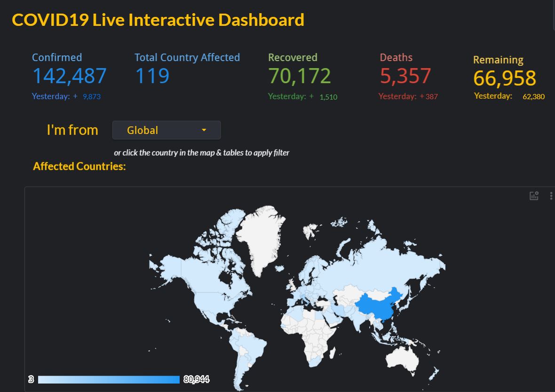Click the three-dot more options icon on map
Screen dimensions: 555x392
click(x=551, y=196)
